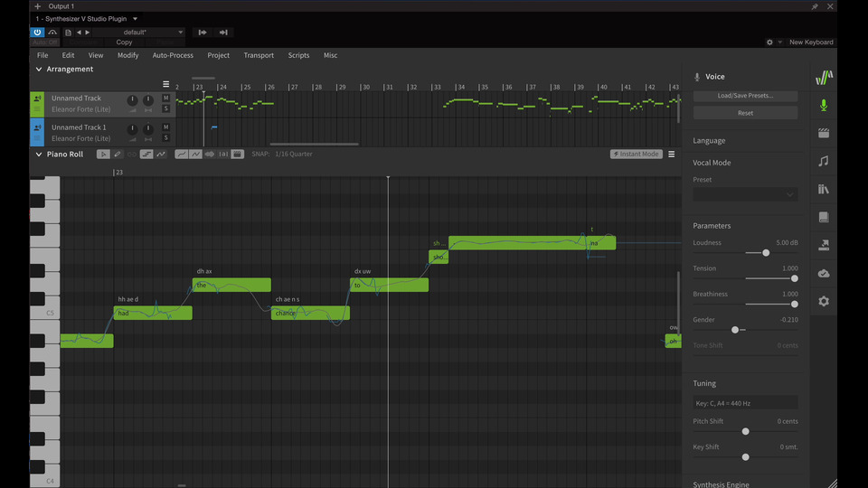Solo Unnamed Track 1
The image size is (868, 488).
(165, 137)
